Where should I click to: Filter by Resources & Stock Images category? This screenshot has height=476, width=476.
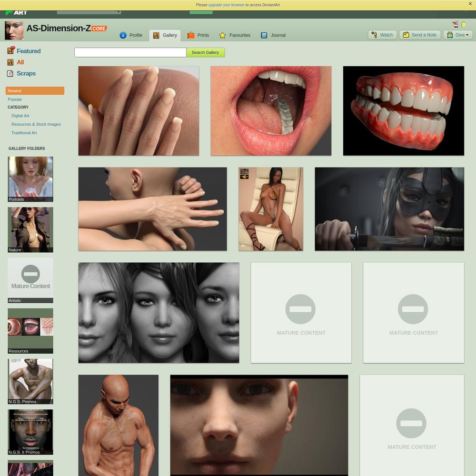click(x=36, y=124)
